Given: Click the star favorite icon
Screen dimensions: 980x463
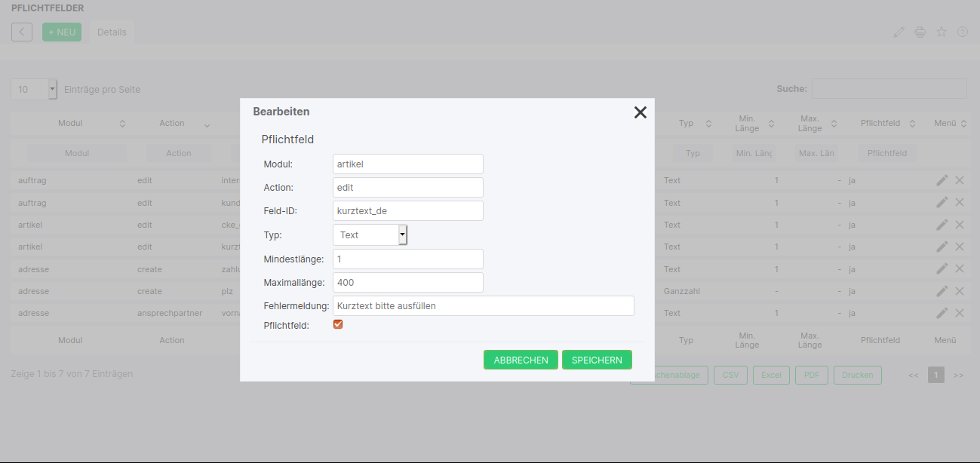Looking at the screenshot, I should (941, 32).
